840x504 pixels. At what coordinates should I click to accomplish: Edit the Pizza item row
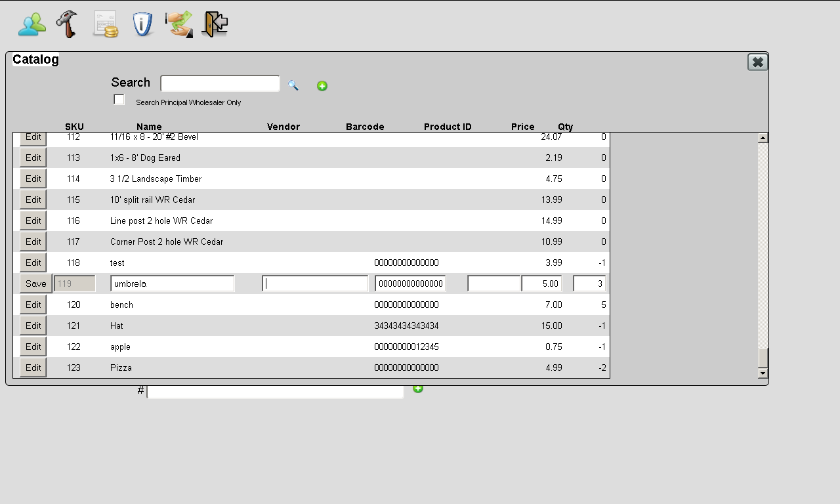33,367
